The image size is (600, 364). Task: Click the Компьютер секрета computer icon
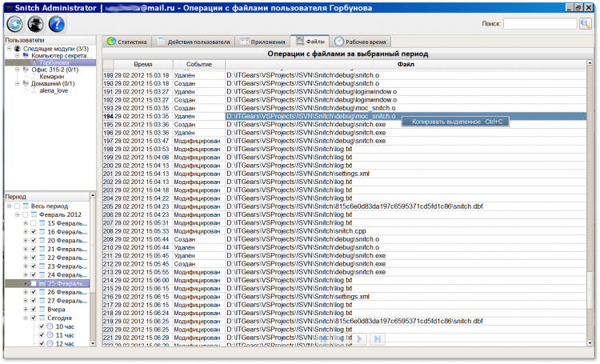(26, 55)
